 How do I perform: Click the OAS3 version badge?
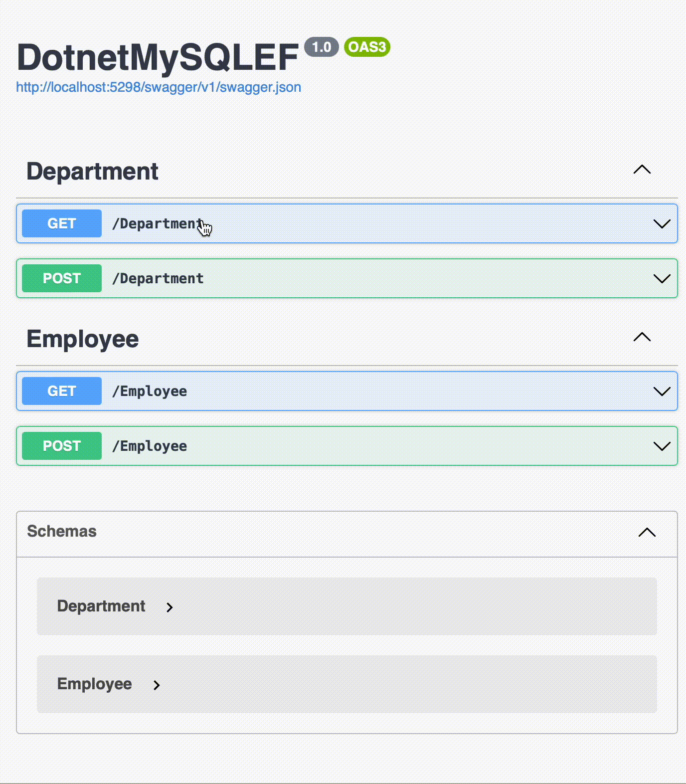tap(367, 47)
